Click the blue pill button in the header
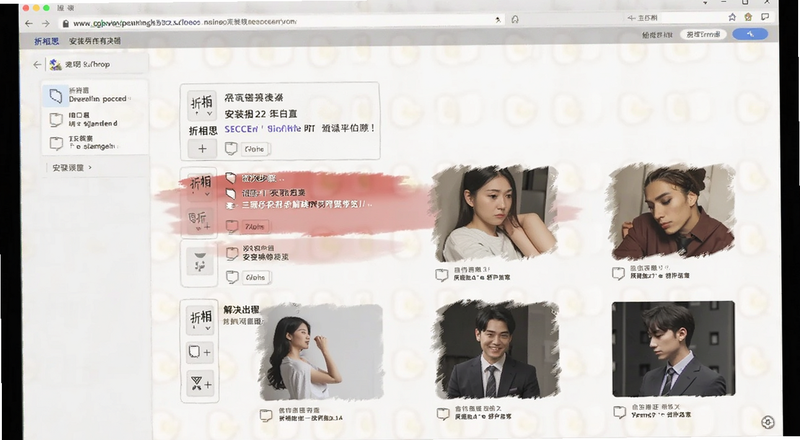The height and width of the screenshot is (440, 800). coord(750,34)
